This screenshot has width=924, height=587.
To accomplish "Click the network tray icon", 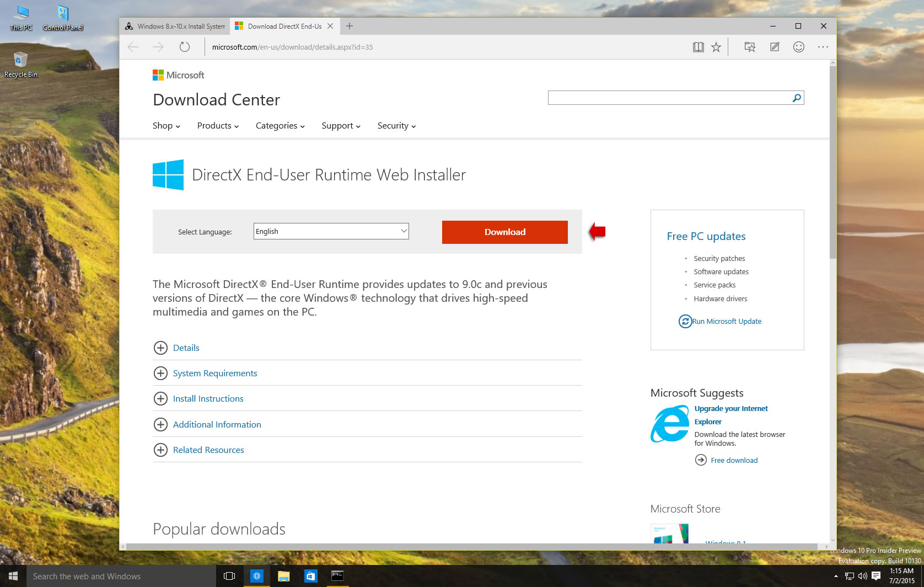I will 849,576.
